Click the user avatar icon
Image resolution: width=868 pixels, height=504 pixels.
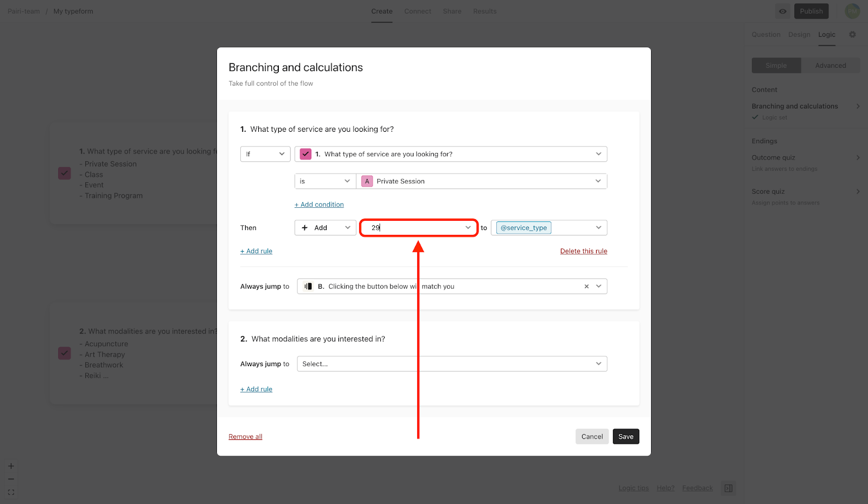coord(852,11)
